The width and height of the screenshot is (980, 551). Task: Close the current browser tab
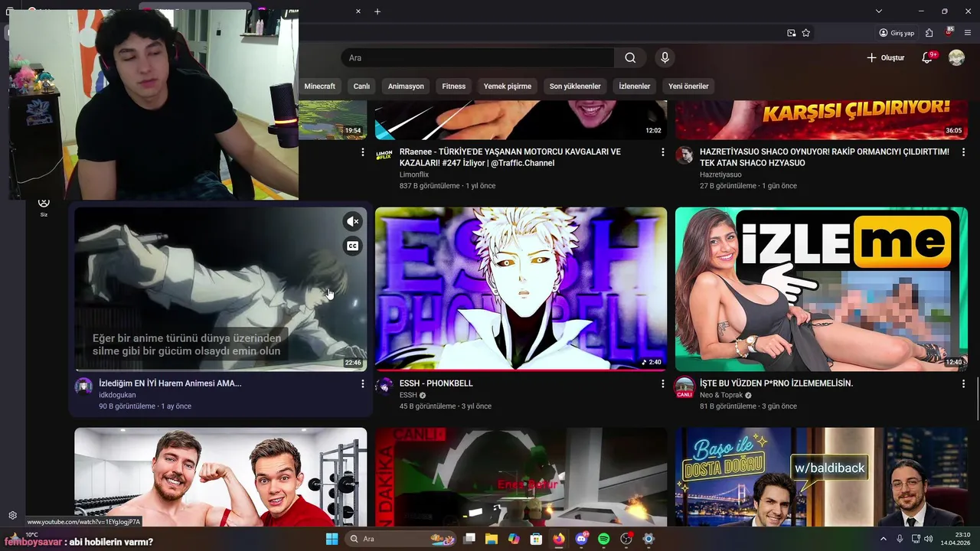pos(358,11)
